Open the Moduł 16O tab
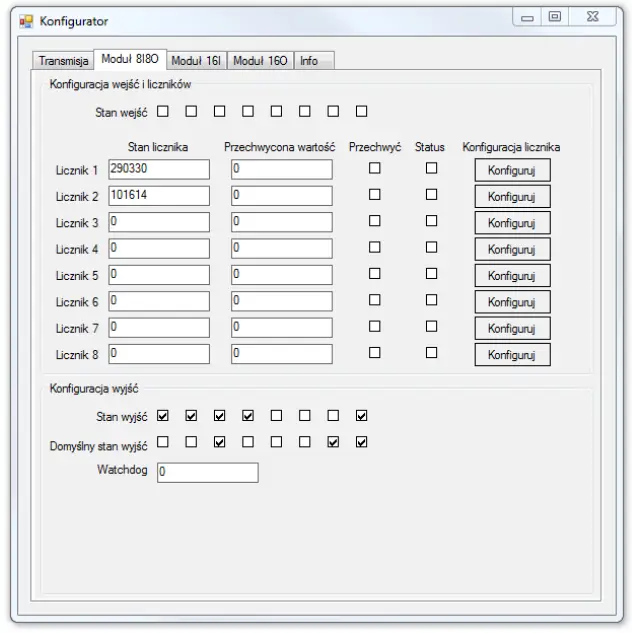 pos(260,61)
